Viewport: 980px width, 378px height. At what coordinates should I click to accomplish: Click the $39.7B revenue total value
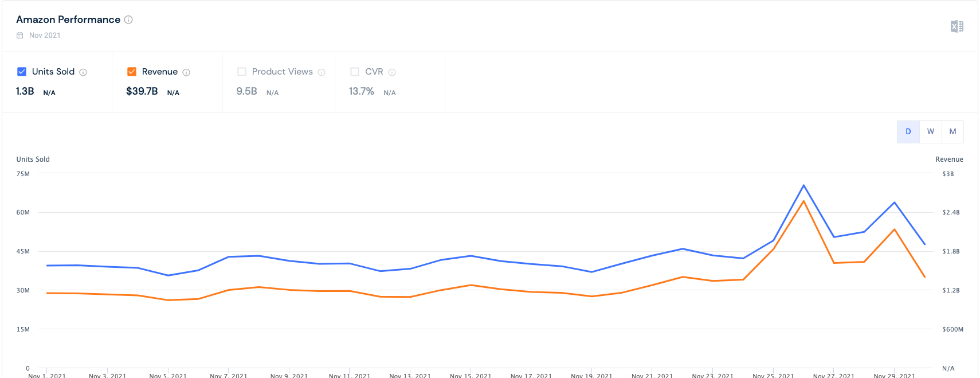pos(142,91)
